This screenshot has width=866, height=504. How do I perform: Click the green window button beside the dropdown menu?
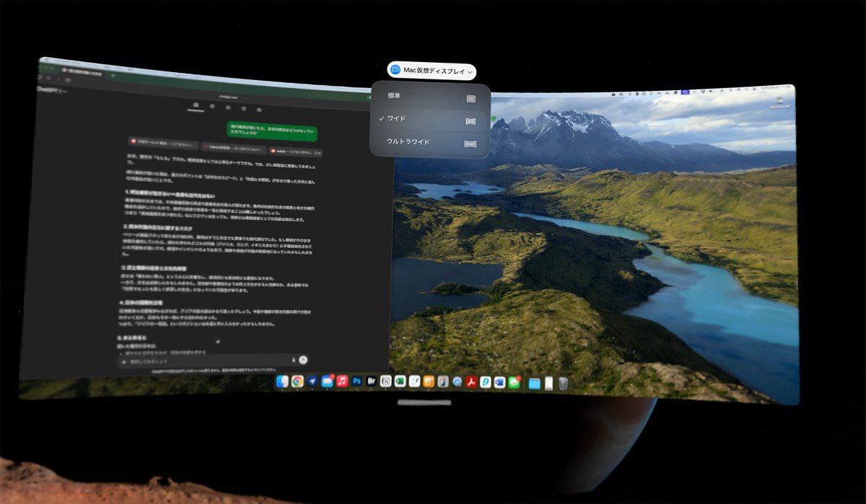tap(494, 118)
